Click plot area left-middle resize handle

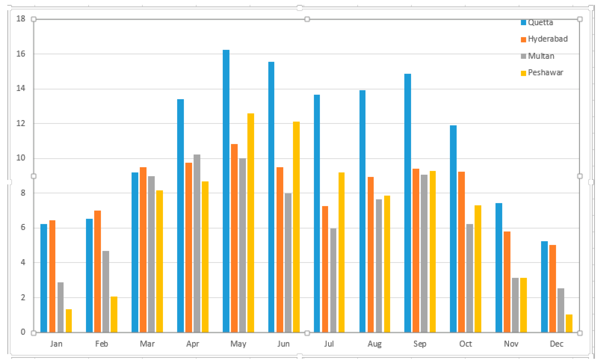(34, 176)
